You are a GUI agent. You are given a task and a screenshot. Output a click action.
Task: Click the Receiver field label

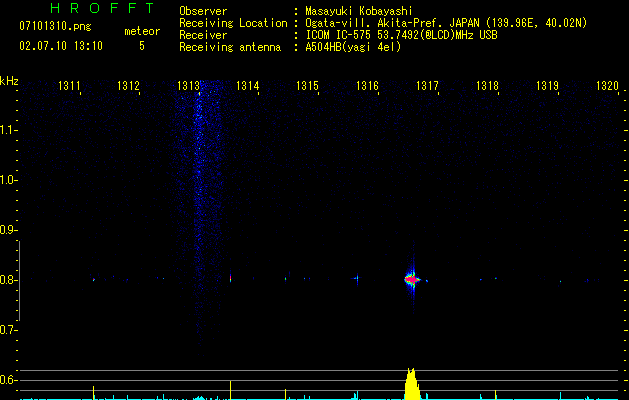click(x=203, y=35)
